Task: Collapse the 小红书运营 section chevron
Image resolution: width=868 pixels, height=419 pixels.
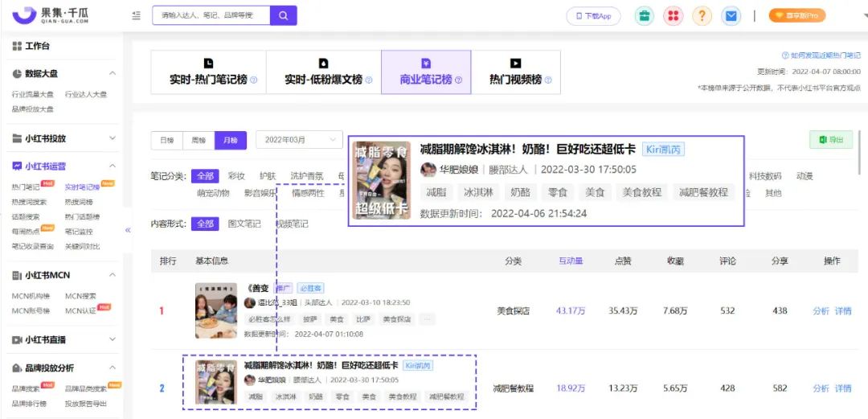Action: coord(113,166)
